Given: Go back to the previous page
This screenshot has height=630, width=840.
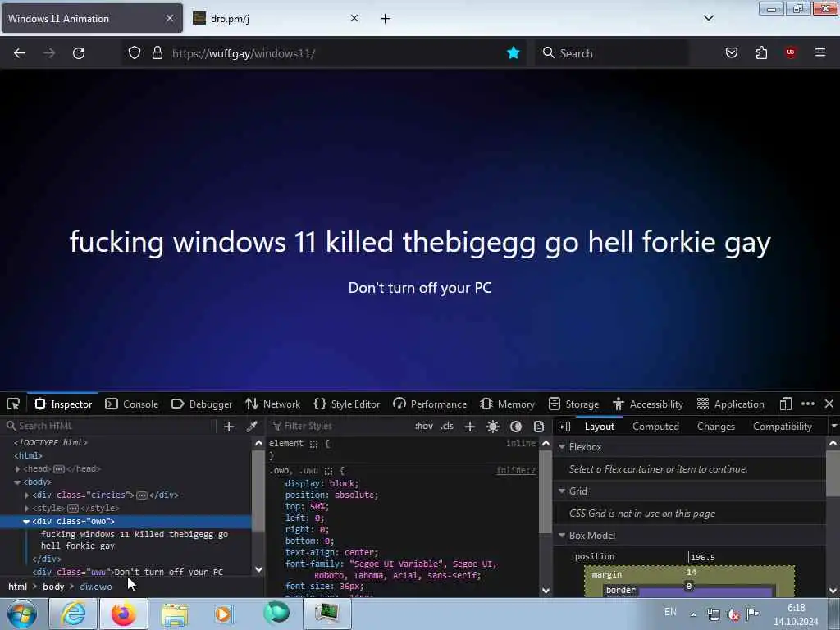Looking at the screenshot, I should click(20, 53).
